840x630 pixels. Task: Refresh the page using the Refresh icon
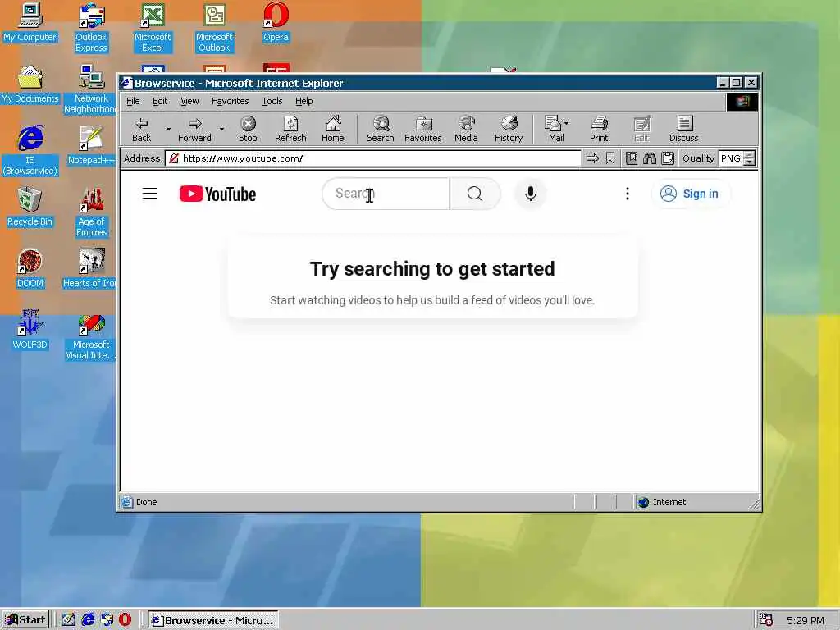tap(290, 129)
